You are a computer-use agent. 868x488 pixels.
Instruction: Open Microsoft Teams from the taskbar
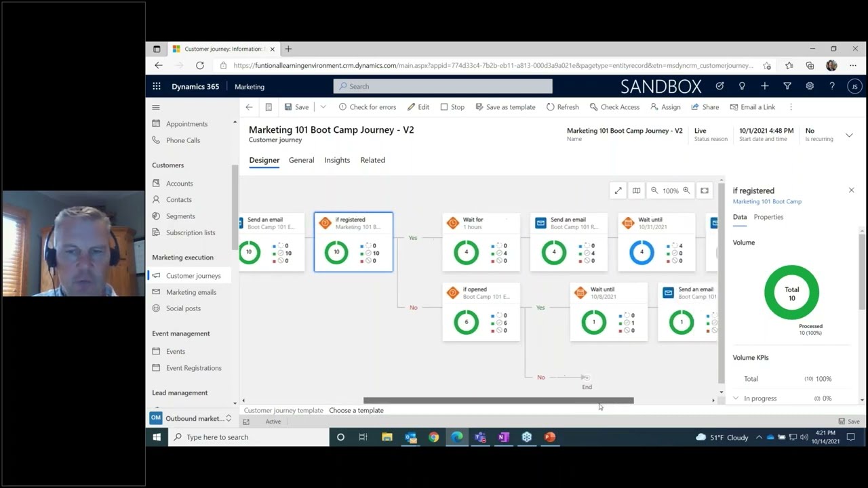(480, 437)
